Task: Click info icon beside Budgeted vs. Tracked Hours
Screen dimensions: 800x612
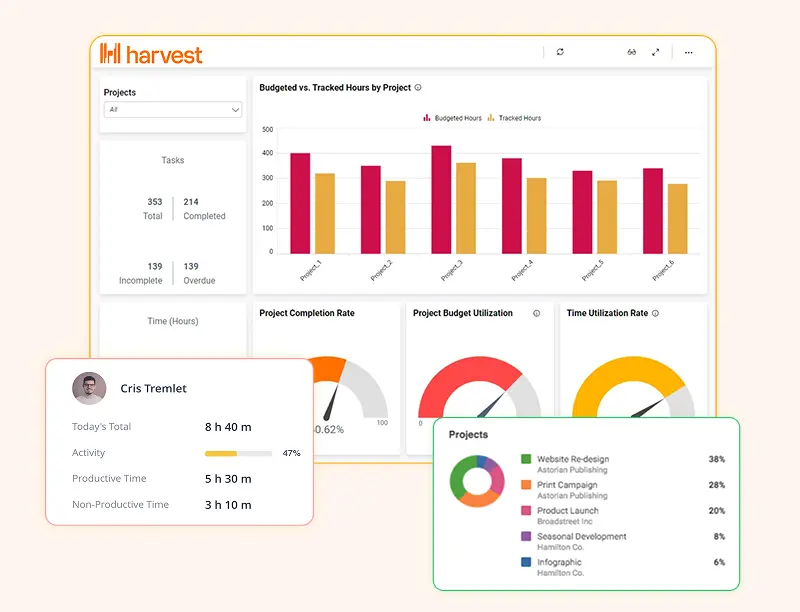Action: 418,88
